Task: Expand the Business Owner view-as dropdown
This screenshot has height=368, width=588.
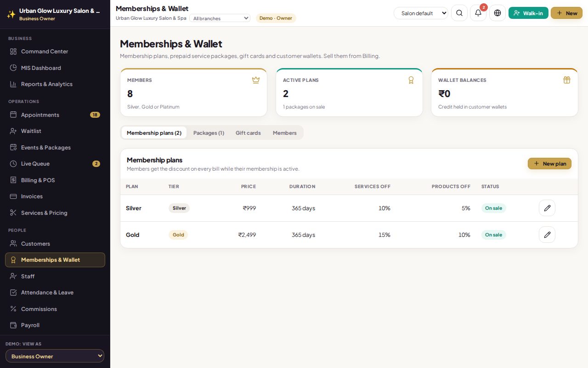Action: point(55,356)
